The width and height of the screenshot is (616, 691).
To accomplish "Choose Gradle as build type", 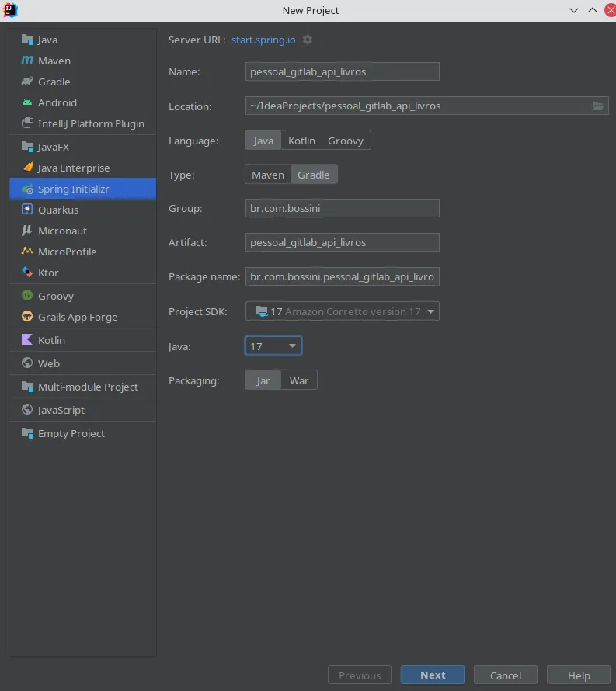I will pyautogui.click(x=314, y=175).
